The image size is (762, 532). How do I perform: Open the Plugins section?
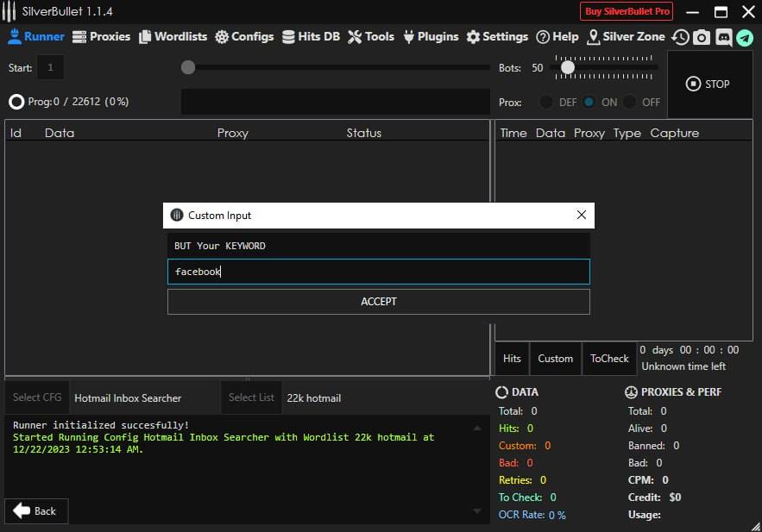429,36
